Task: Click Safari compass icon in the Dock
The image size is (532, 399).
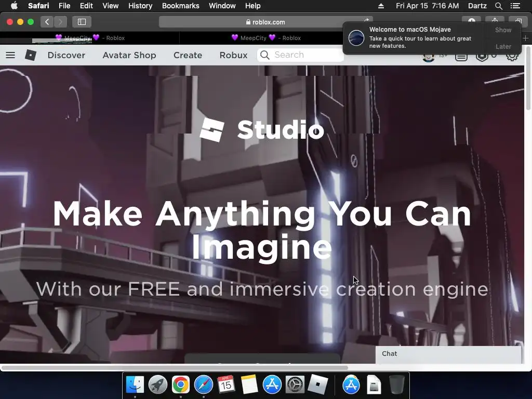Action: [x=203, y=384]
